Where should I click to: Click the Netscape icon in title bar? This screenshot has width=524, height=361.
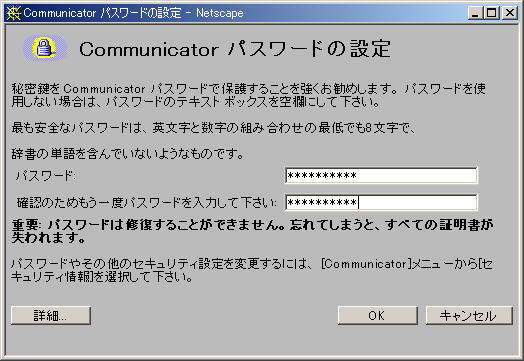point(13,13)
